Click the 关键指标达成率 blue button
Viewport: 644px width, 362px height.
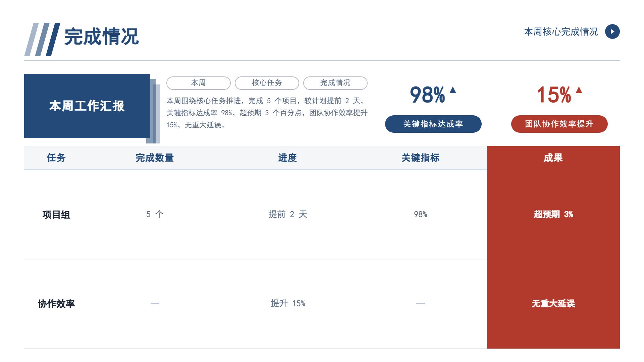(433, 124)
